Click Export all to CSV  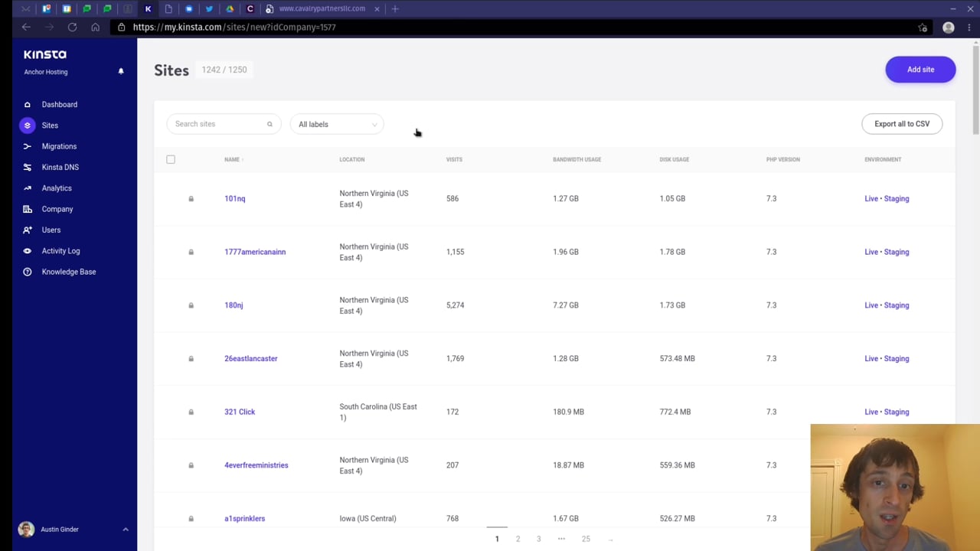(902, 124)
